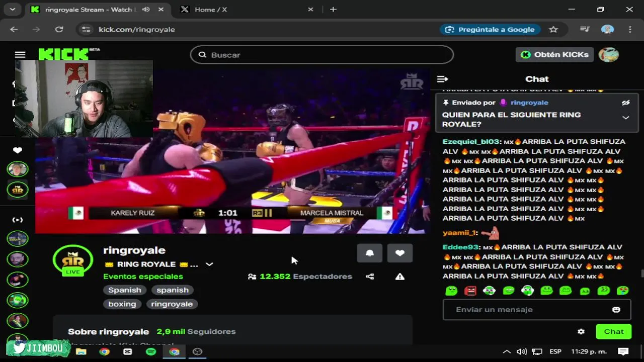The width and height of the screenshot is (644, 362).
Task: Open the tab search dropdown
Action: [12, 9]
